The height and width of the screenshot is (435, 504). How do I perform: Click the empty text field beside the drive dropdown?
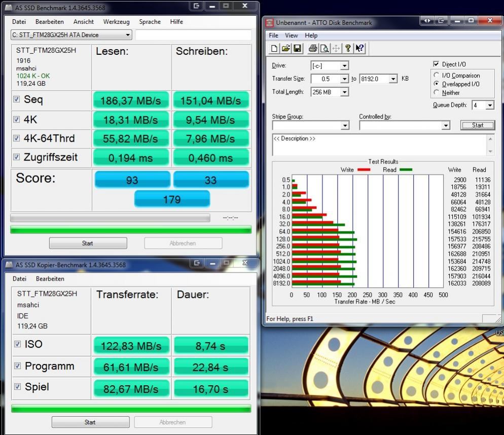pyautogui.click(x=194, y=35)
